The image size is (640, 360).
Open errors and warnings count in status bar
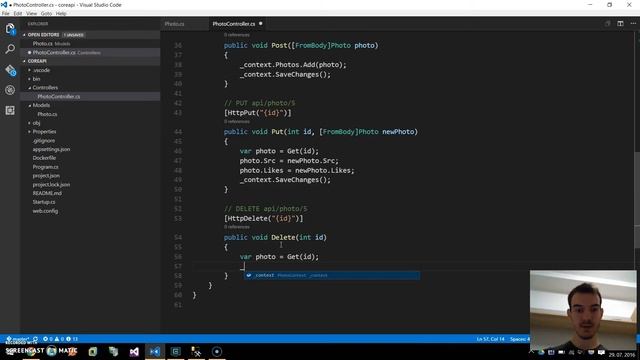point(53,339)
